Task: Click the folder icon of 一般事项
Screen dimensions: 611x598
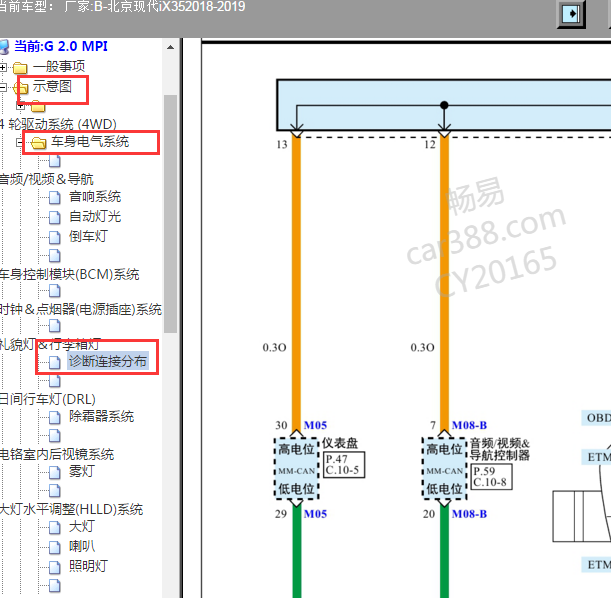Action: tap(20, 68)
